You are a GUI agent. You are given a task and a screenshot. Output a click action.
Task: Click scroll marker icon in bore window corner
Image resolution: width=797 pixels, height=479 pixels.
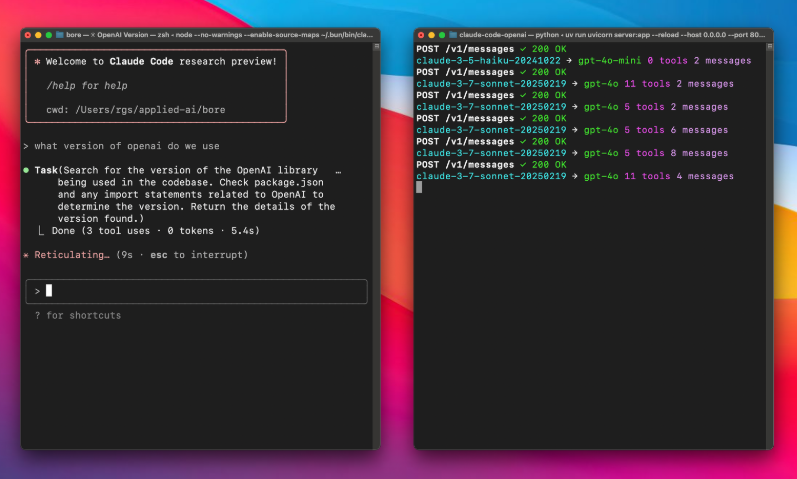click(377, 46)
